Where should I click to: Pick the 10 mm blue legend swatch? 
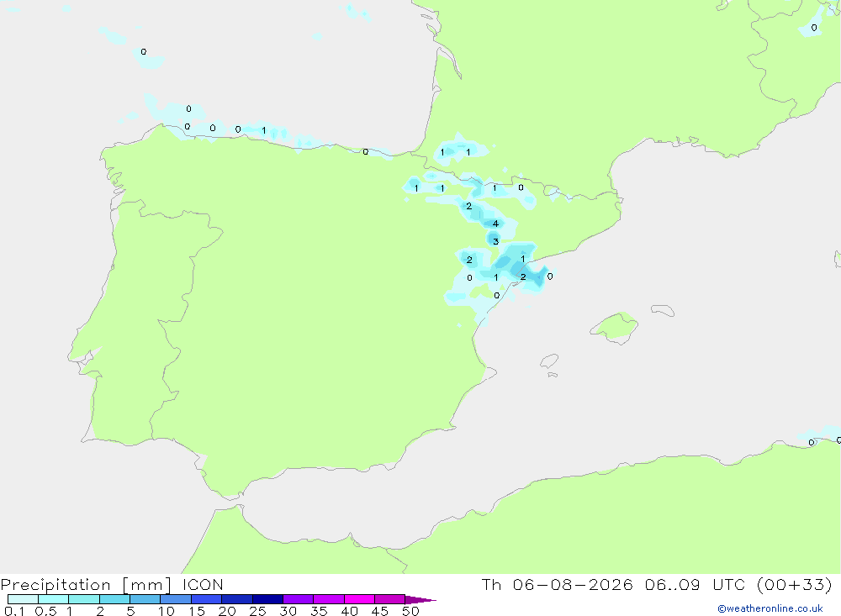point(176,599)
